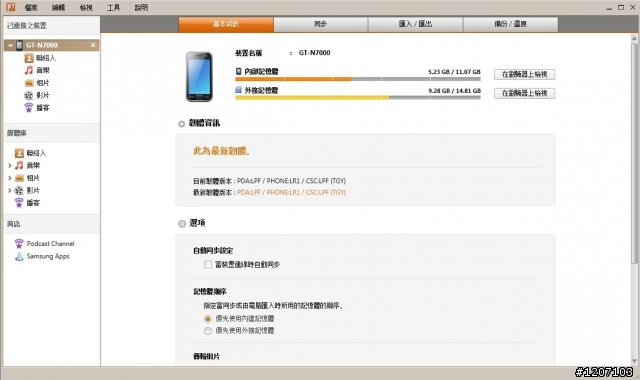Image resolution: width=640 pixels, height=380 pixels.
Task: Click the orange '此為最新韌體' firmware status text
Action: (221, 151)
